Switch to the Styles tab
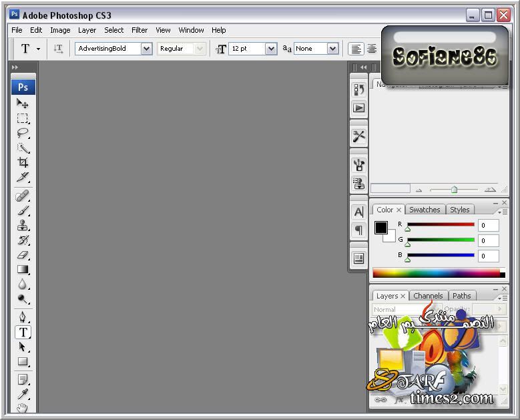 tap(459, 210)
